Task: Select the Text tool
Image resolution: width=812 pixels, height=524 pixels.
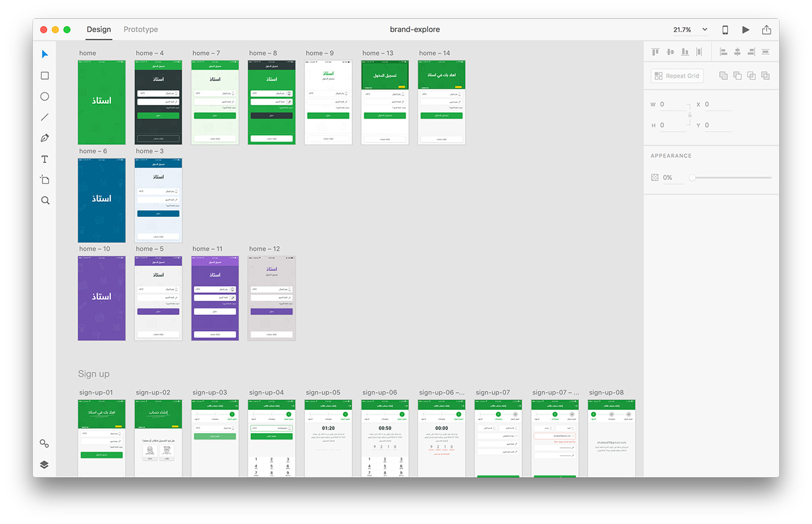Action: (45, 159)
